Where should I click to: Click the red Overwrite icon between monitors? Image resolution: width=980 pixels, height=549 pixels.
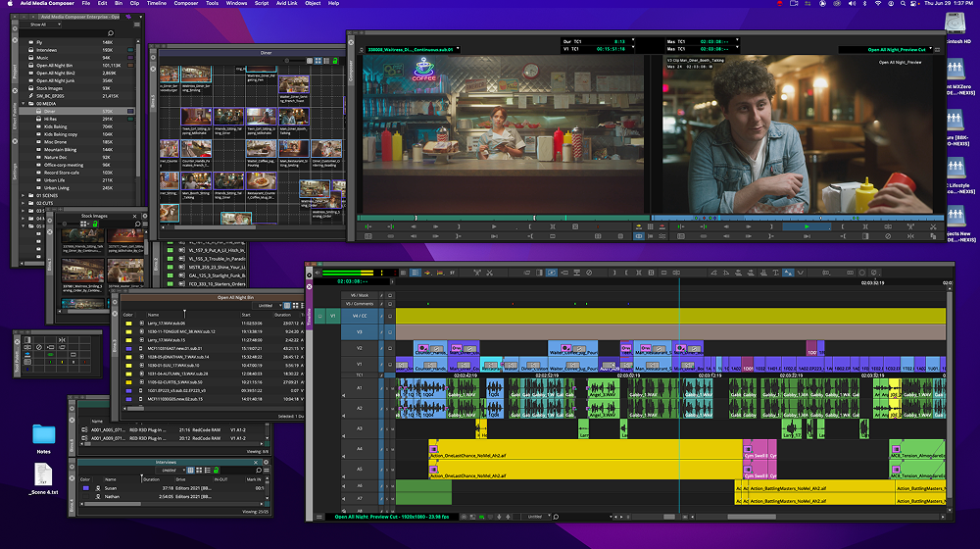pyautogui.click(x=661, y=226)
